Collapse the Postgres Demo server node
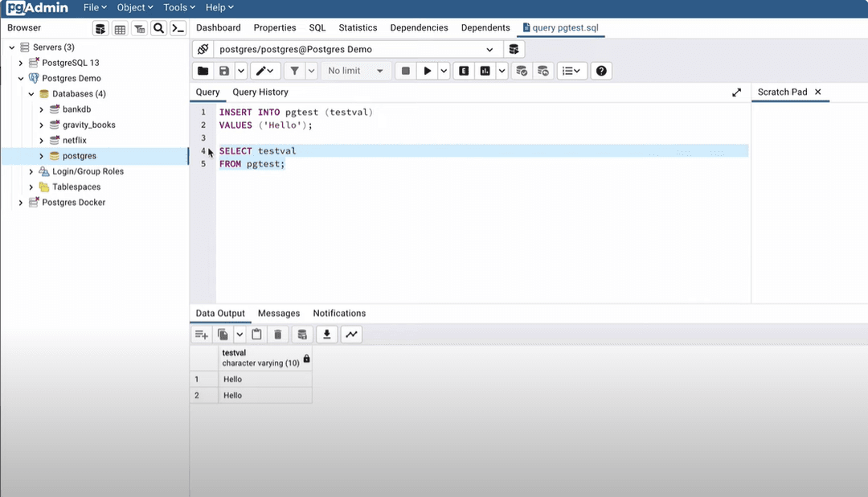The height and width of the screenshot is (497, 868). point(21,79)
